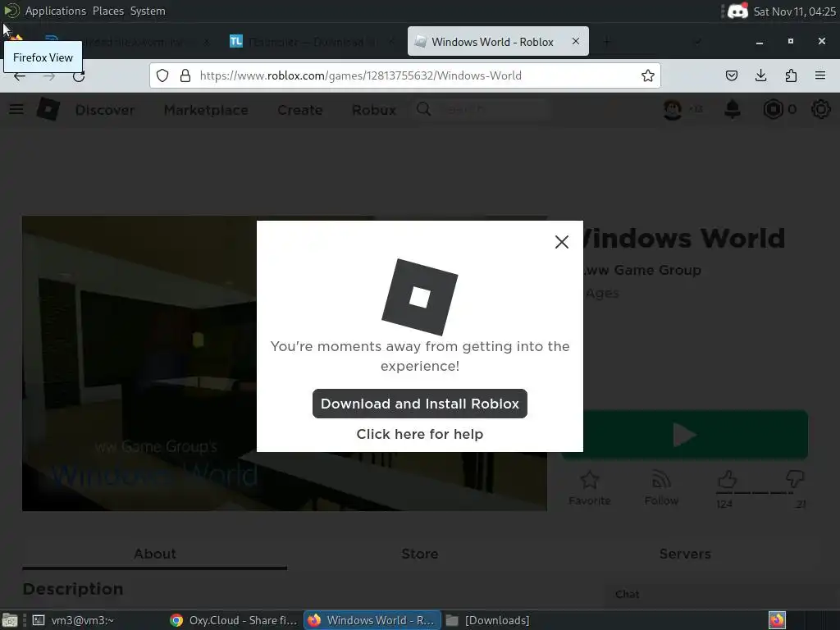Switch to the TLauncher browser tab

pyautogui.click(x=313, y=41)
